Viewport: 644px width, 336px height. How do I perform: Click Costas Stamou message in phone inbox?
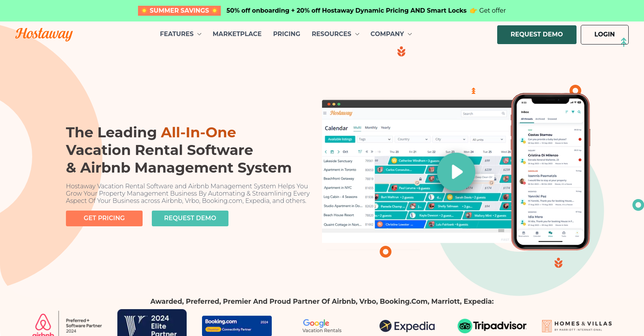(x=550, y=138)
